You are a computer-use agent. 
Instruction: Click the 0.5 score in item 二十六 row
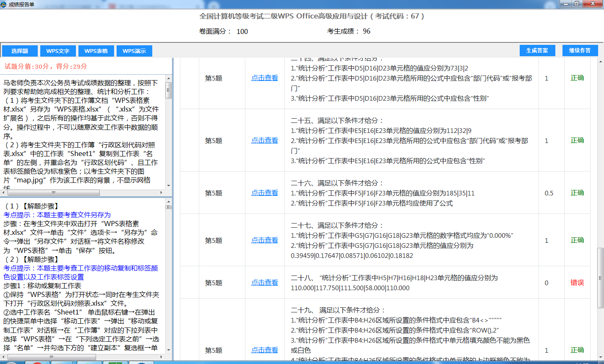pos(549,193)
